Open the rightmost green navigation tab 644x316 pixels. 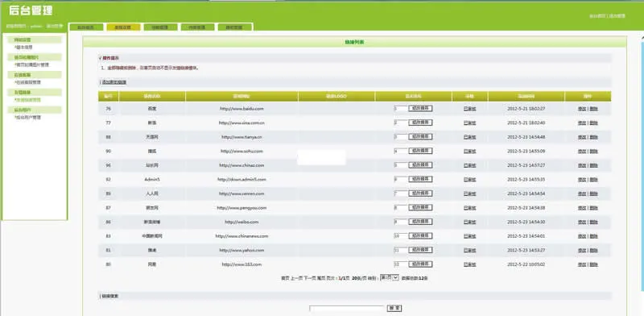(235, 27)
